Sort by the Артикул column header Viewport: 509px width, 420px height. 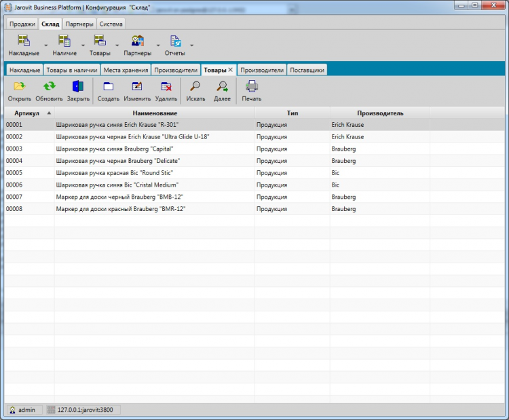tap(27, 113)
